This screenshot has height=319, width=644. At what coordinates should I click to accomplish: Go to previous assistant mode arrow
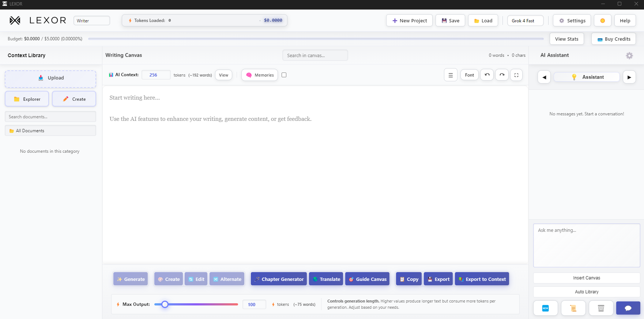(544, 77)
